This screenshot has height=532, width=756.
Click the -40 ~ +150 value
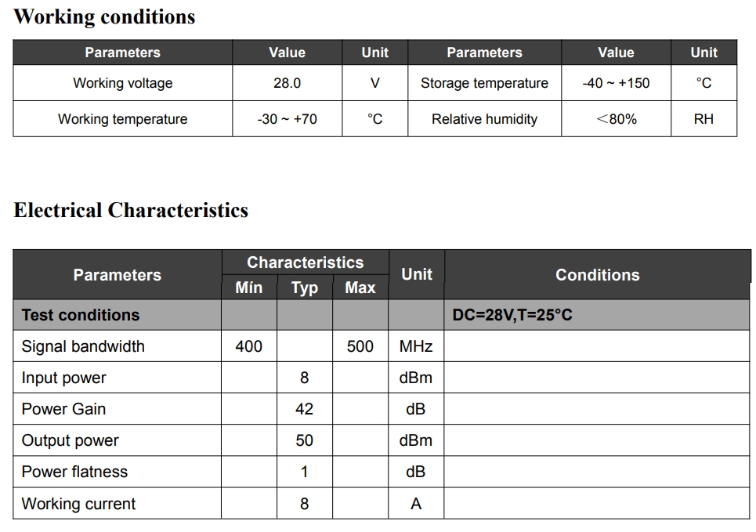(616, 83)
